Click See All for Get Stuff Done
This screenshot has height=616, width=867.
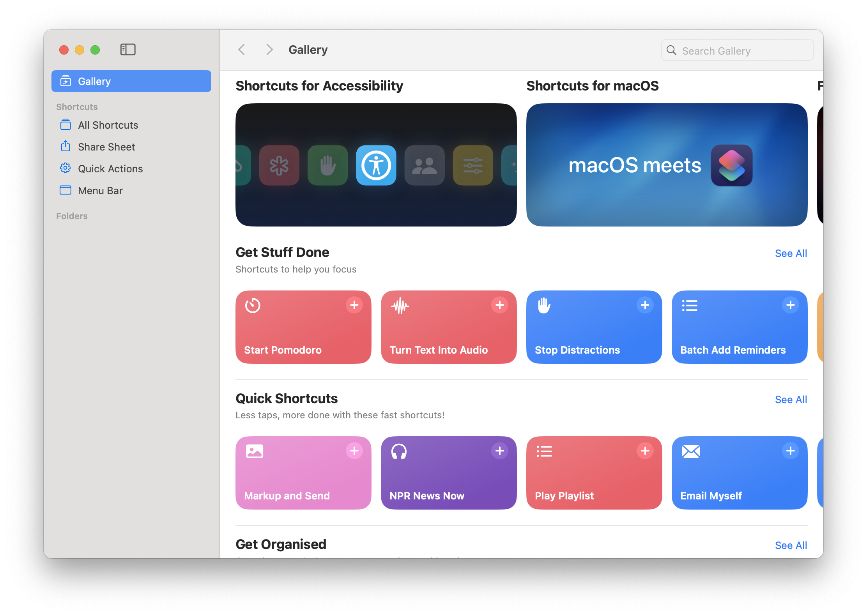pyautogui.click(x=791, y=253)
